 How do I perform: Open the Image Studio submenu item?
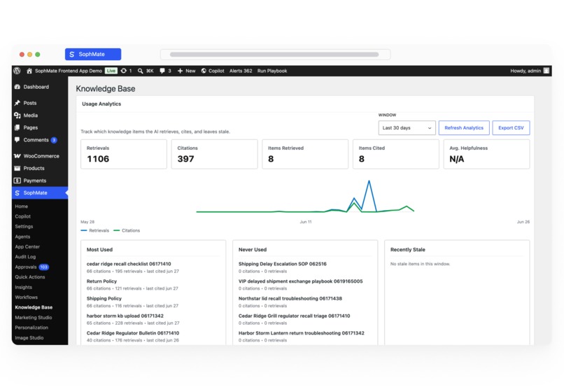(29, 337)
